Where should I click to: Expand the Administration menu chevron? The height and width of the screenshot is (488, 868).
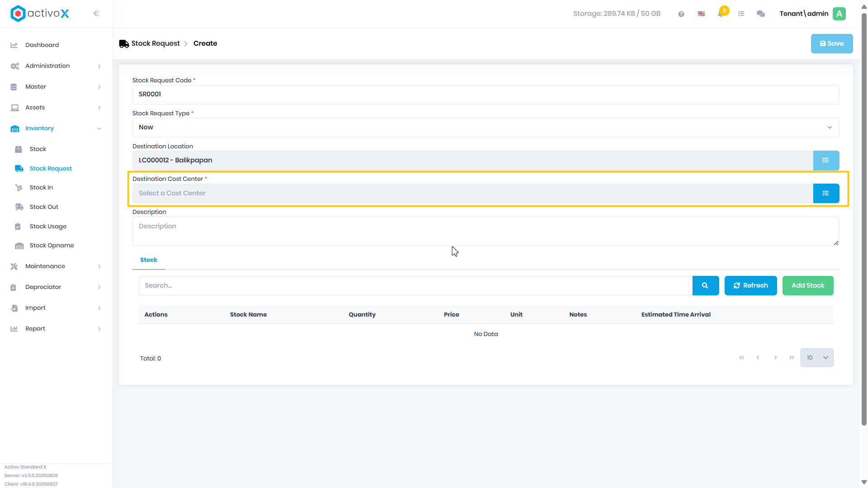pos(99,66)
